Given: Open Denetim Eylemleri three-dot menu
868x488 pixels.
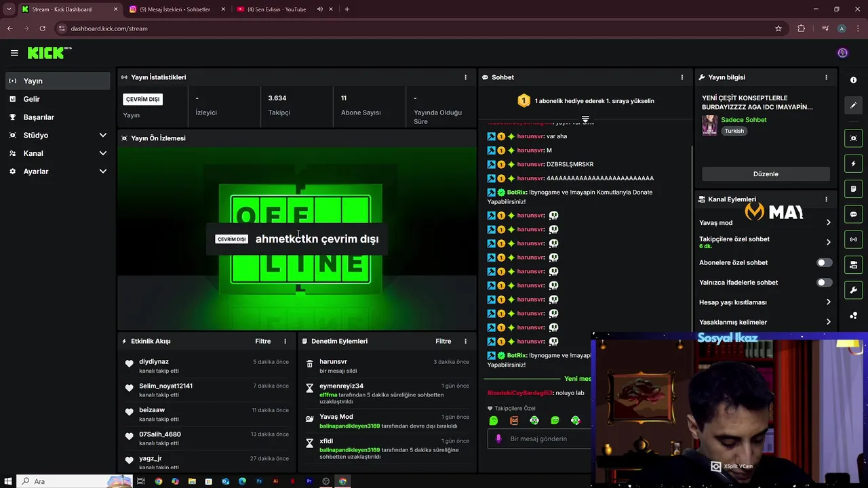Looking at the screenshot, I should pyautogui.click(x=465, y=341).
